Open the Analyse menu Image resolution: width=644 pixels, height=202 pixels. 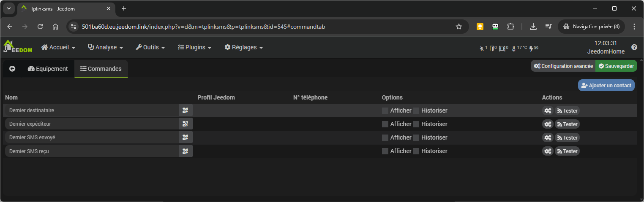[105, 47]
